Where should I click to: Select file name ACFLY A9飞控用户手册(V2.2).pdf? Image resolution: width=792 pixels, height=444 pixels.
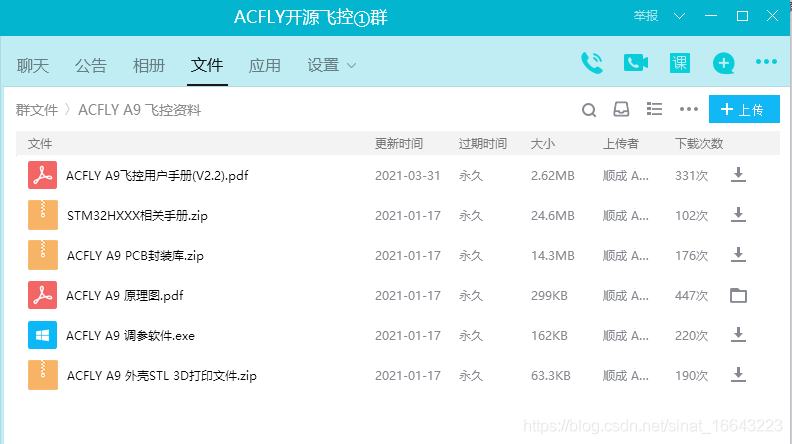[157, 175]
